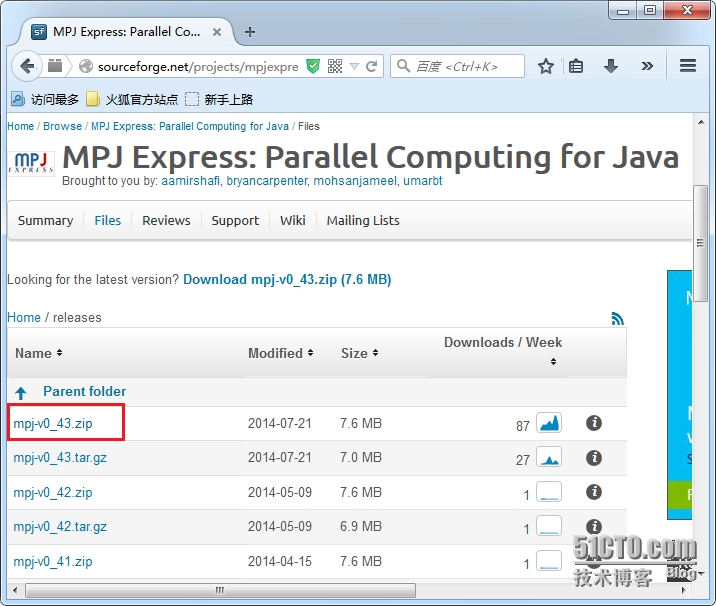Click the mpj-v0_42.tar.gz file link

pos(60,527)
